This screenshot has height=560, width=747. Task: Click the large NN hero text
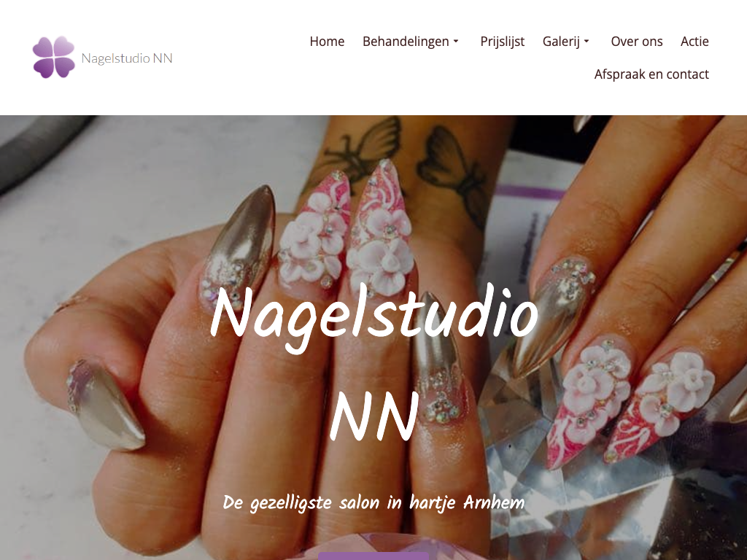click(x=374, y=416)
